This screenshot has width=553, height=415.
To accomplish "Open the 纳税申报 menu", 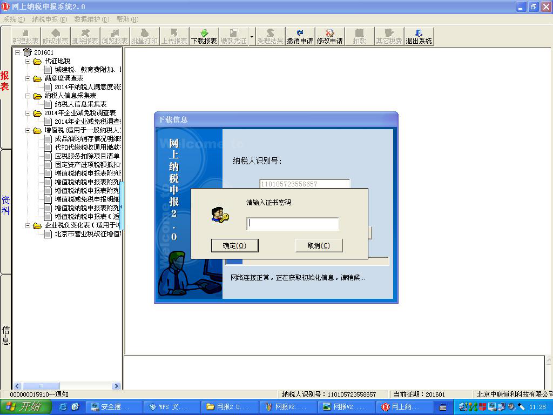I will click(49, 19).
